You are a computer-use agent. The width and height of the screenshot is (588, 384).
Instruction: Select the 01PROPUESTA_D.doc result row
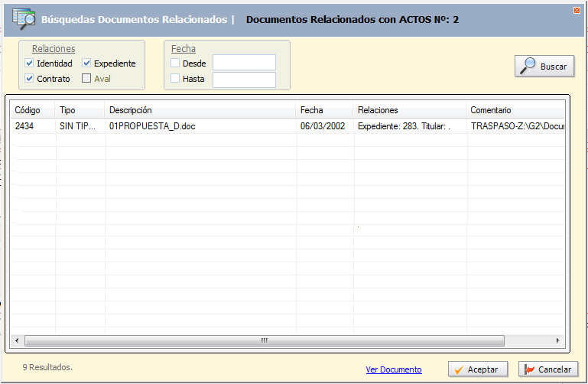tap(152, 126)
